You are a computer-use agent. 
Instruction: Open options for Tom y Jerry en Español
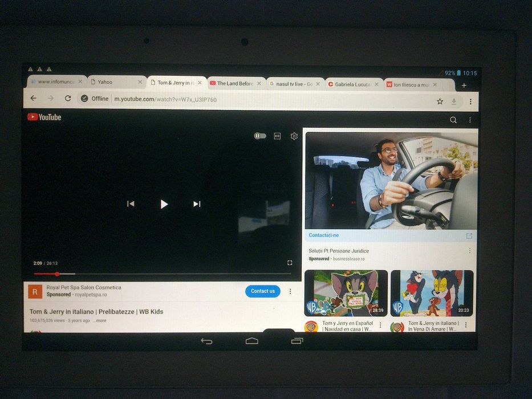[x=380, y=325]
